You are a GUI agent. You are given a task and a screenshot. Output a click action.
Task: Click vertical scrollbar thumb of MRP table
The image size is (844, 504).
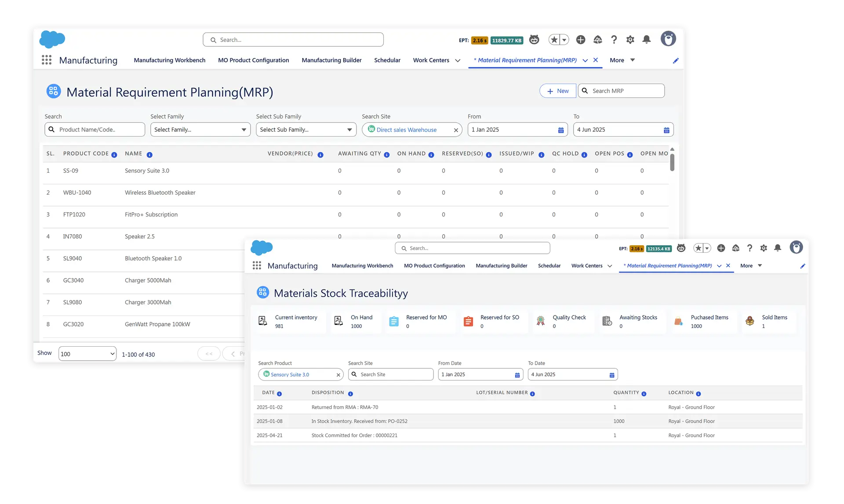pyautogui.click(x=672, y=162)
